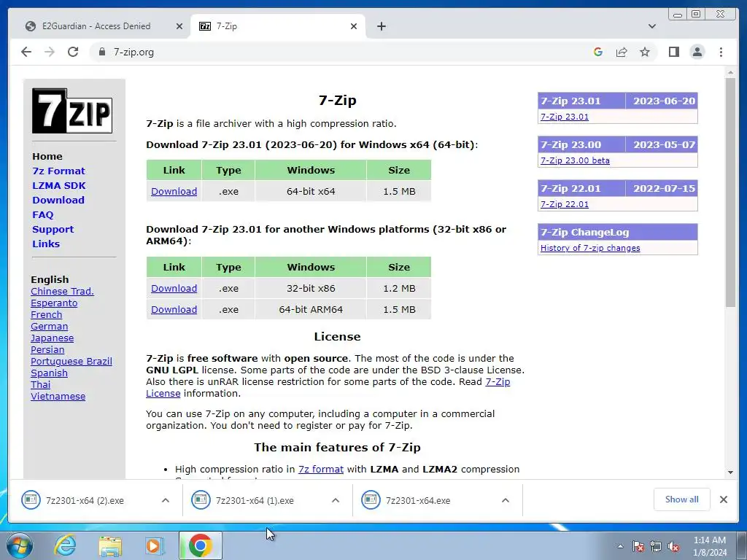Click scrollbar down arrow
The image size is (747, 560).
point(731,472)
